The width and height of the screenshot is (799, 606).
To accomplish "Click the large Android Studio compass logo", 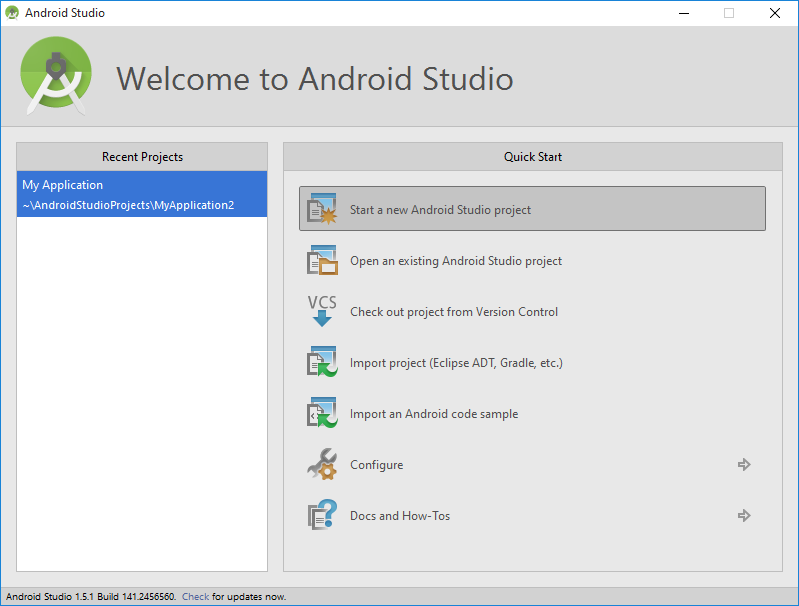I will click(x=56, y=75).
